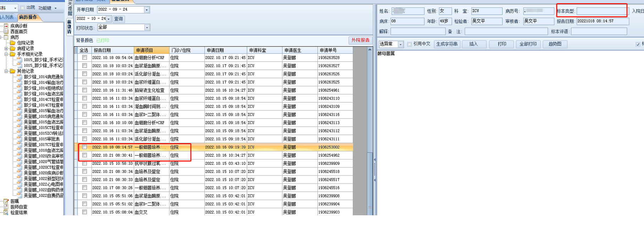Open document 吴登鹏_1022心电图申
This screenshot has height=227, width=644.
[44, 184]
